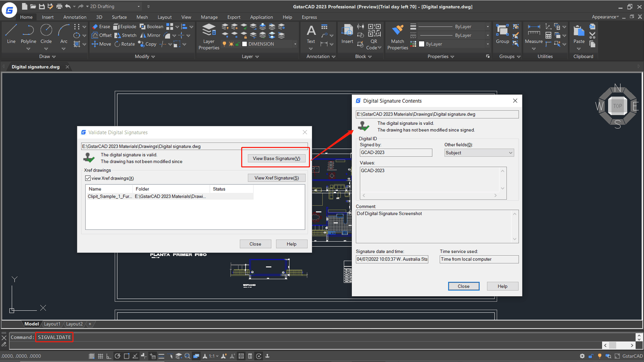Uncheck the view Xref drawings checkbox
This screenshot has height=362, width=644.
coord(88,178)
